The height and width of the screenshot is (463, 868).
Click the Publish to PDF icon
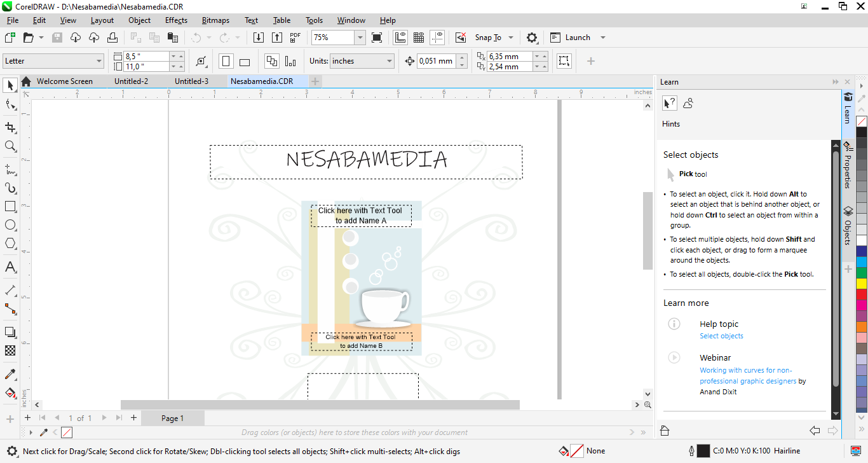295,38
